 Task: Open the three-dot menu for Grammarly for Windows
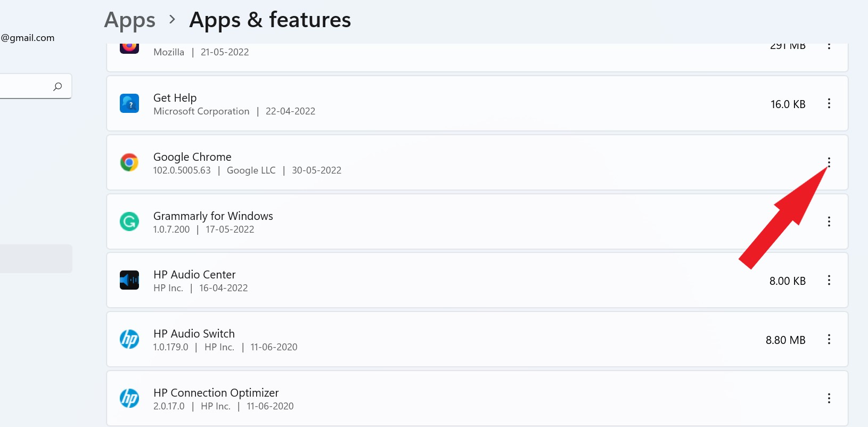click(x=829, y=221)
